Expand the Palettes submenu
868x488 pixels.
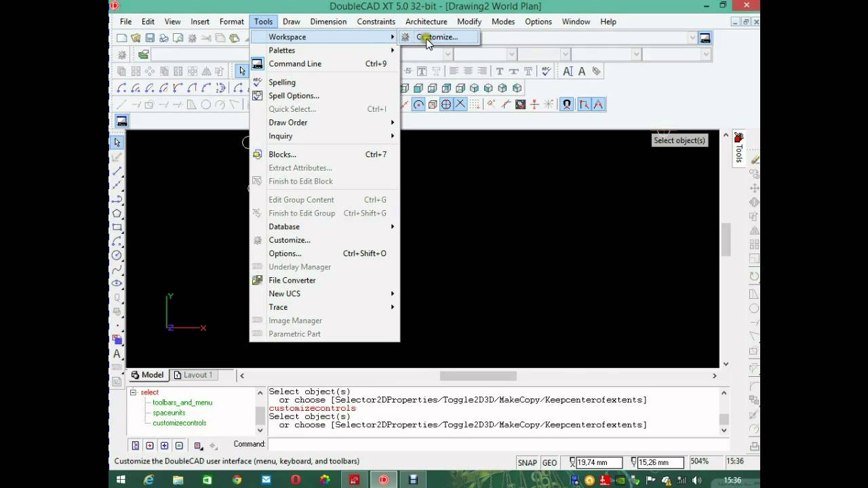pyautogui.click(x=325, y=50)
